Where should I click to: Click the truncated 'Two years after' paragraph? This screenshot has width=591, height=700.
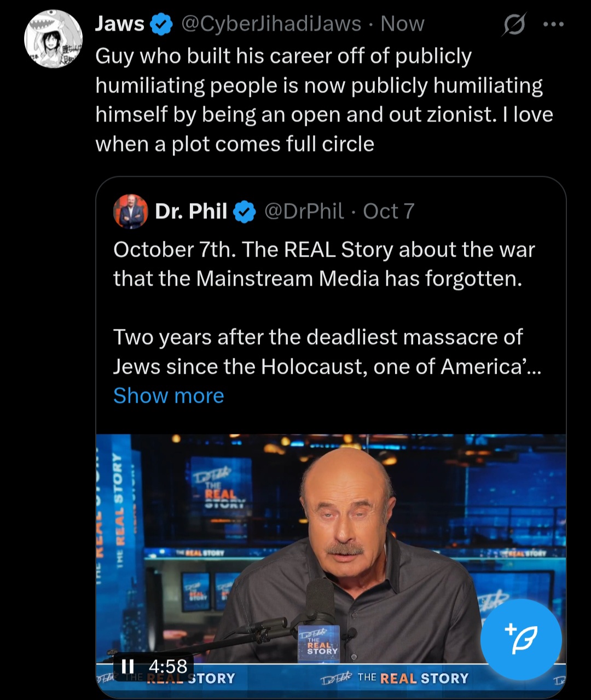point(326,352)
